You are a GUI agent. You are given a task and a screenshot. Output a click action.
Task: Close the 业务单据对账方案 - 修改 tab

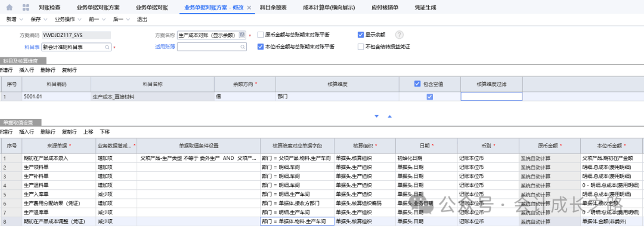[249, 8]
